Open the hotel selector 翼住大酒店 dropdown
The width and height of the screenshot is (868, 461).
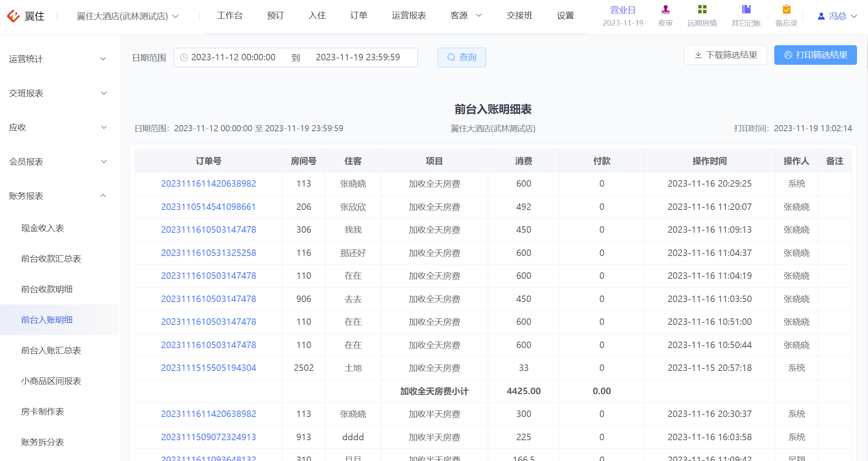(128, 16)
